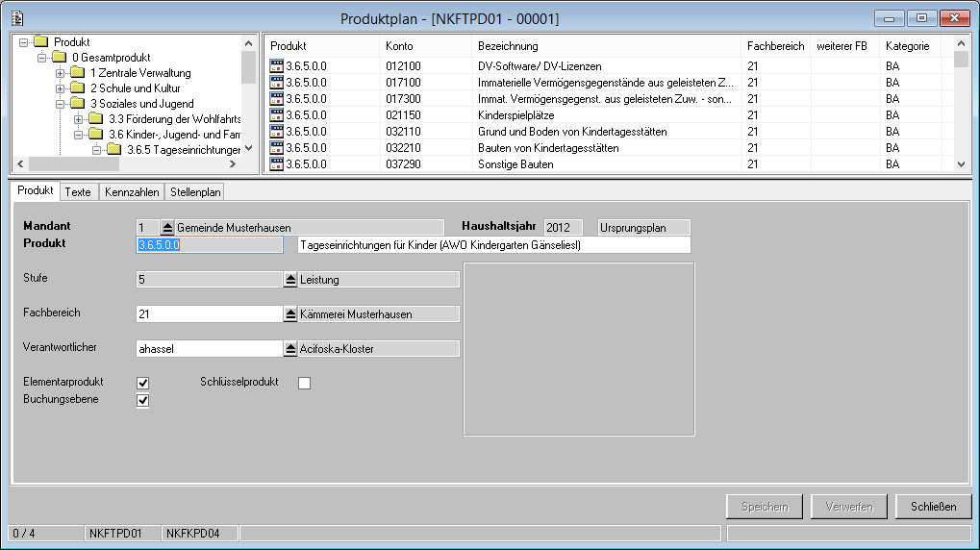
Task: Collapse the Gesamtprodukt tree node
Action: (x=42, y=58)
